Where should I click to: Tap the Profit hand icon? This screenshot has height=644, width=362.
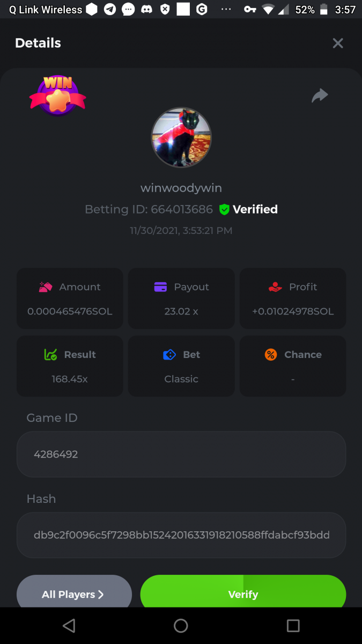(275, 287)
